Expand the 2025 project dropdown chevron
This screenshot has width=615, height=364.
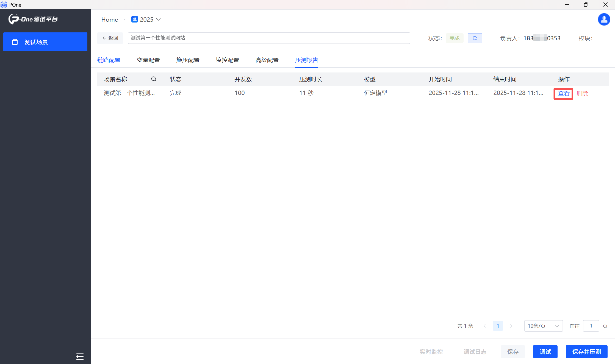pos(159,19)
